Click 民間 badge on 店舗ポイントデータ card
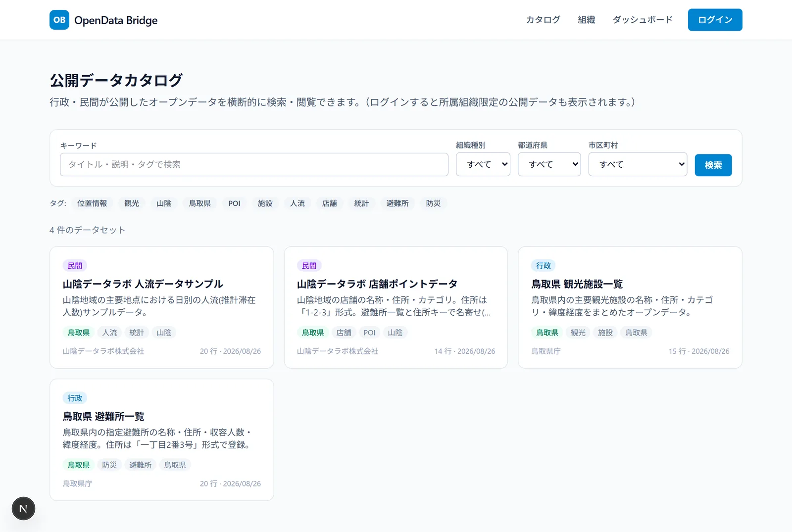The height and width of the screenshot is (532, 792). coord(309,266)
